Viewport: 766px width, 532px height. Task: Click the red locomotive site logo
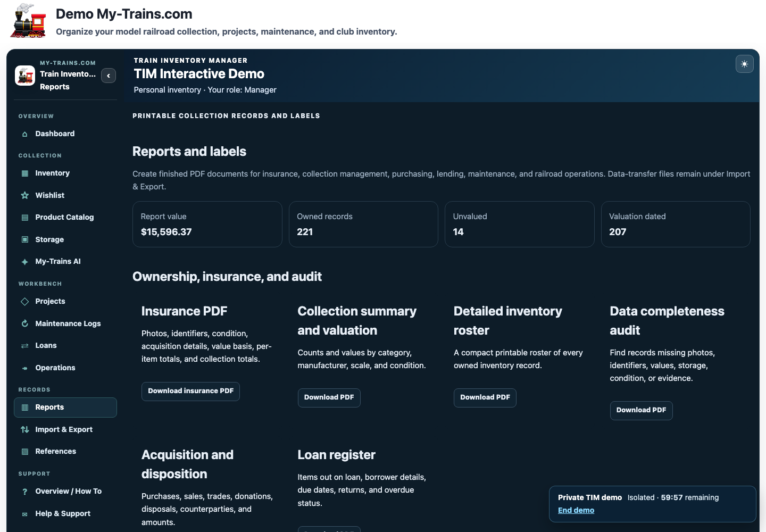(28, 21)
